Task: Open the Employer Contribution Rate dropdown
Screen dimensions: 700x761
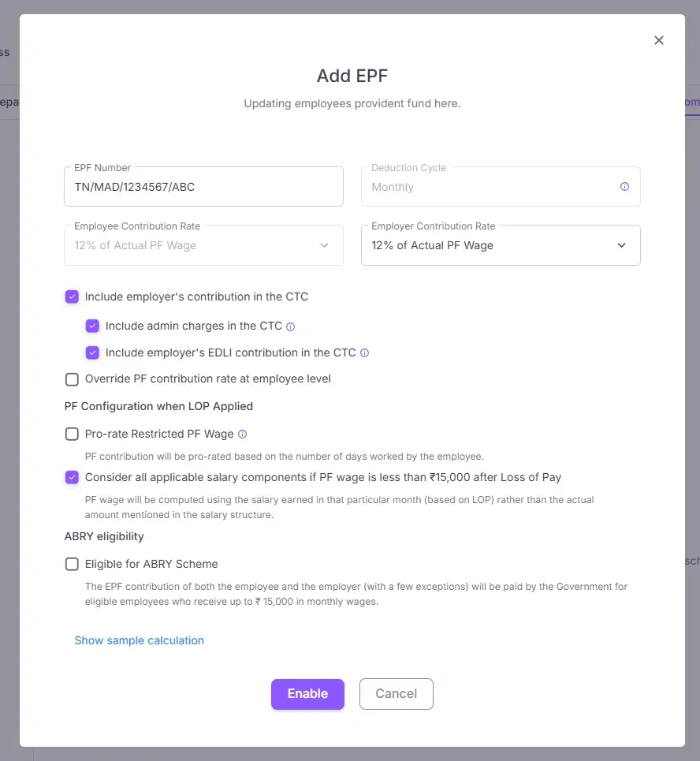Action: coord(501,245)
